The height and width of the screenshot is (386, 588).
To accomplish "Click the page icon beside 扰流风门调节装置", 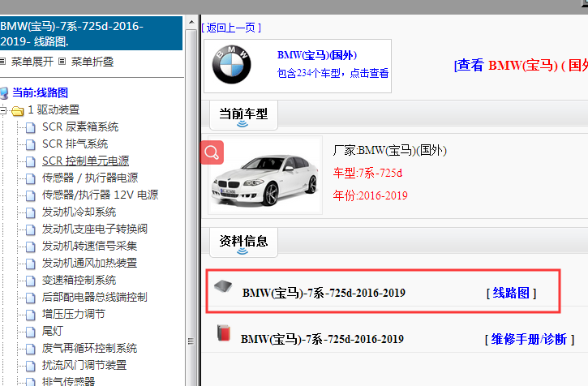I will [30, 366].
